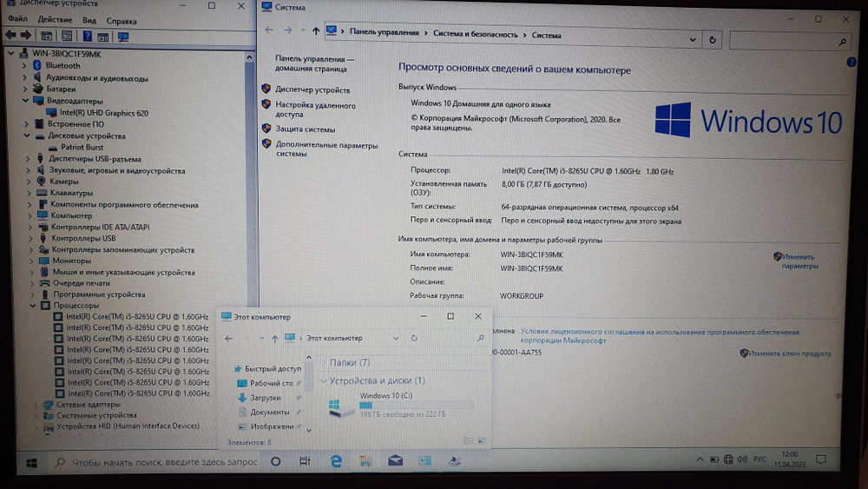Go up one level in System window
The image size is (868, 489).
[316, 31]
